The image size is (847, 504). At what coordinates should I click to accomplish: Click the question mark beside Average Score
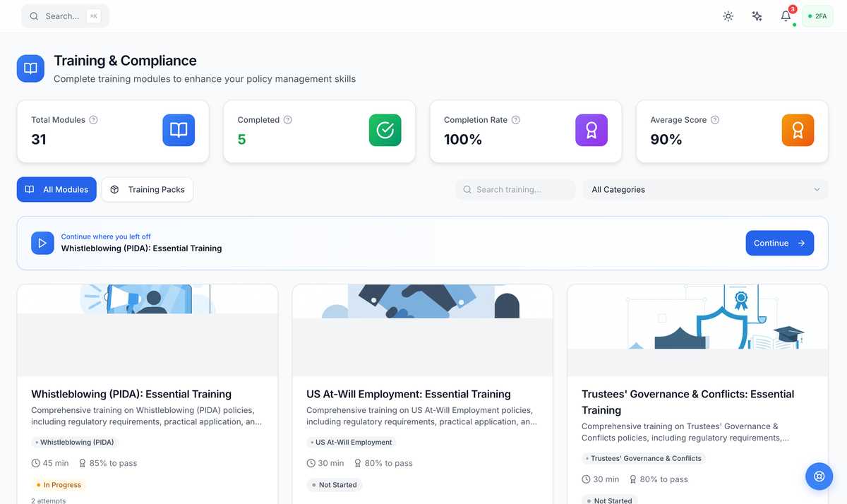[x=714, y=120]
